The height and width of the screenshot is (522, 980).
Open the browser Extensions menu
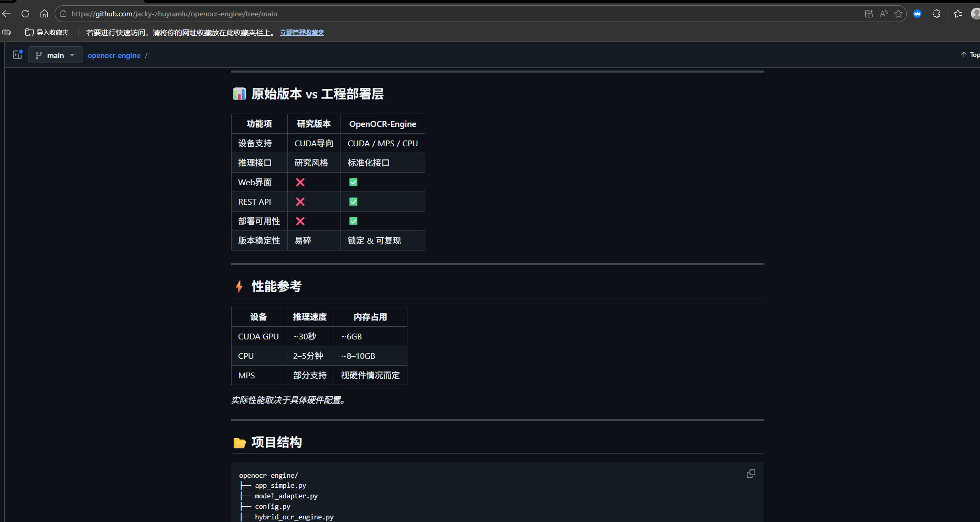[936, 14]
